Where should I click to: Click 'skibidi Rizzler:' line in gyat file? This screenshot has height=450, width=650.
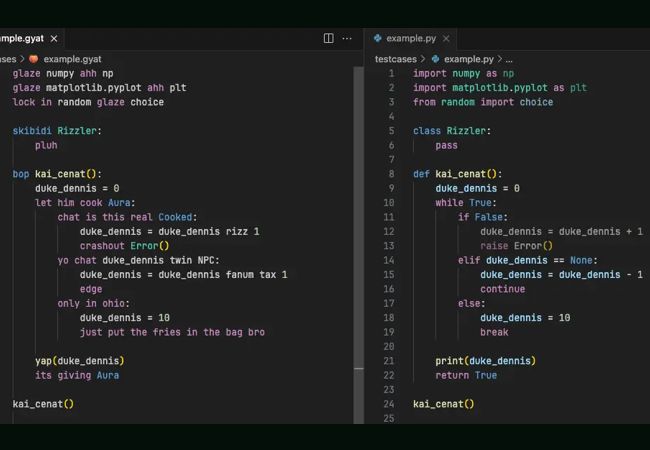tap(57, 131)
